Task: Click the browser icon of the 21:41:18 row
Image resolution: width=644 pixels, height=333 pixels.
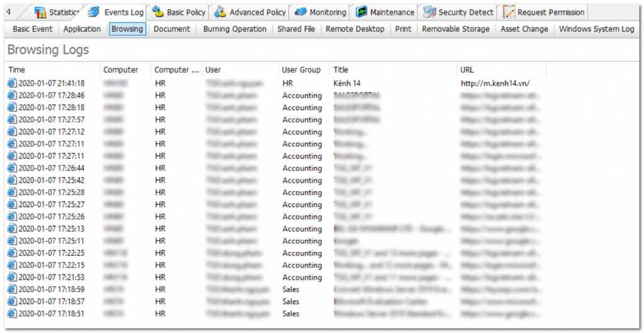Action: [13, 83]
